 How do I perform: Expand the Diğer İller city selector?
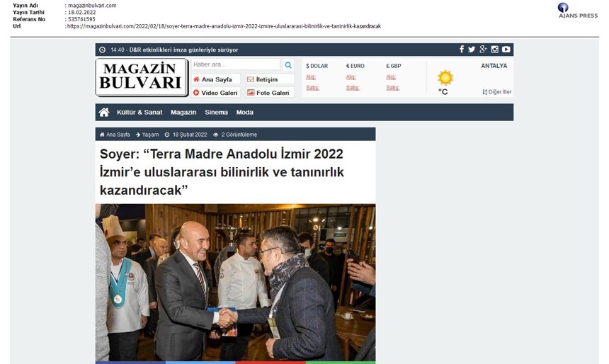pos(496,92)
